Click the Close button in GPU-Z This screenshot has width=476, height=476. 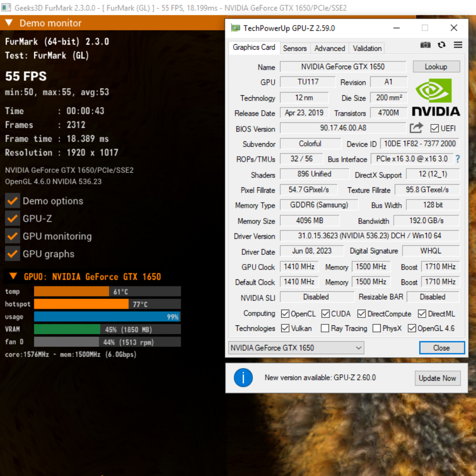point(442,348)
